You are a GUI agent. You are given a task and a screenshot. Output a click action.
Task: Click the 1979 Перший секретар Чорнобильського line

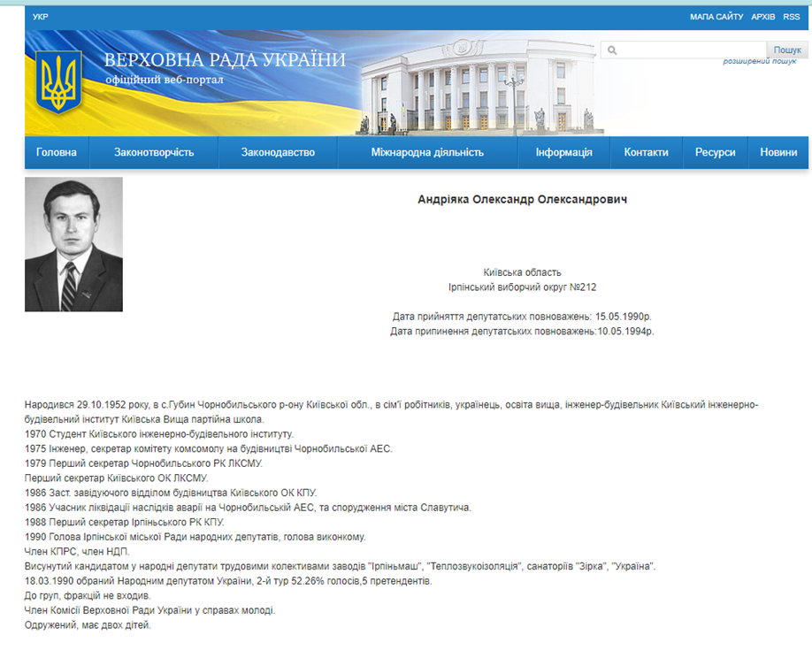143,463
